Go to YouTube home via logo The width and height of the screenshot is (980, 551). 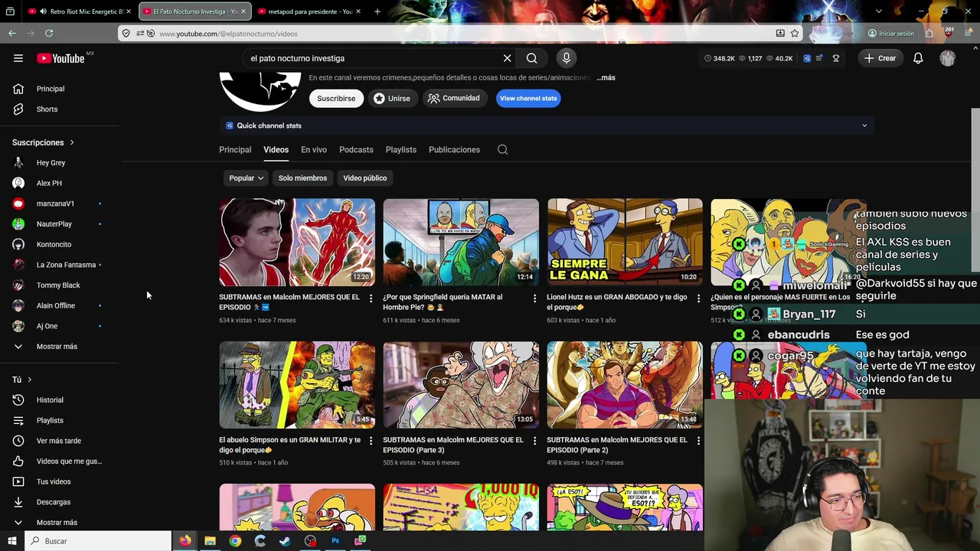tap(61, 58)
